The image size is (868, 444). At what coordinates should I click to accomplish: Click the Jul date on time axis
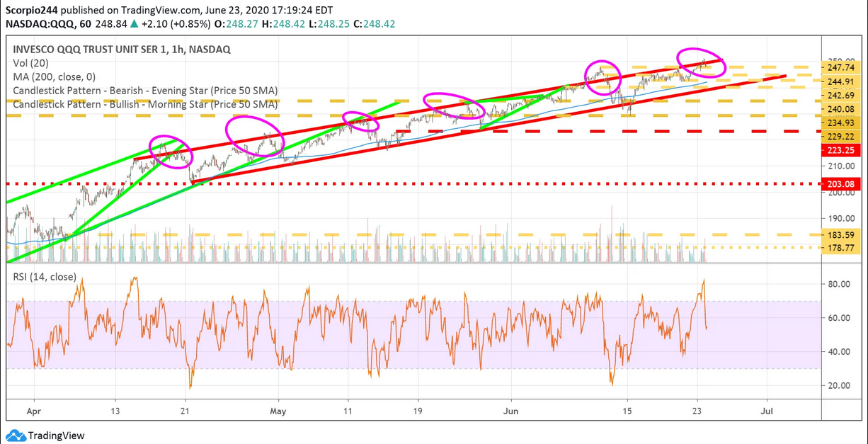click(766, 410)
